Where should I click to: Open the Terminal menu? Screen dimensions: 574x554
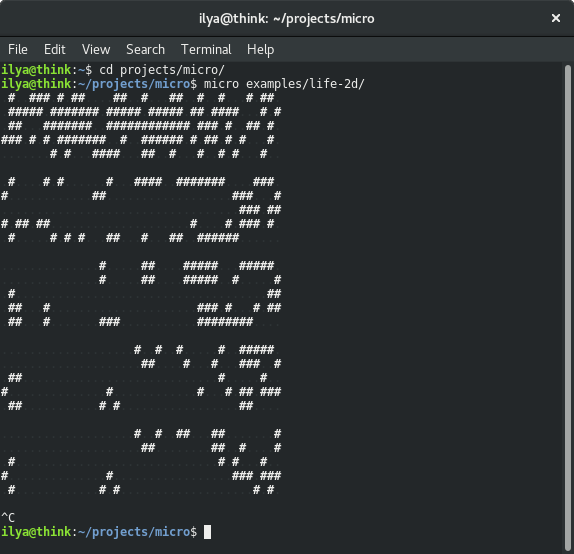point(206,49)
